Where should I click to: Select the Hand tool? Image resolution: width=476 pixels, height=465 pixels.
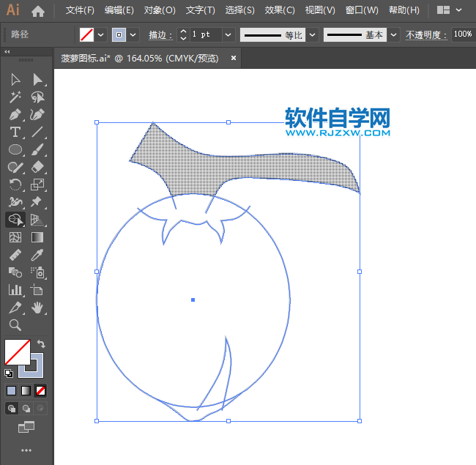(37, 308)
